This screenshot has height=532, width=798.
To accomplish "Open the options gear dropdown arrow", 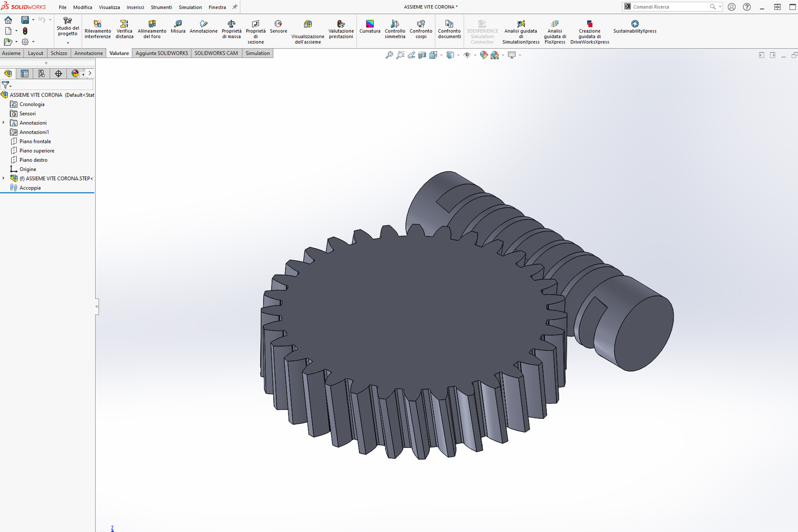I will tap(33, 42).
